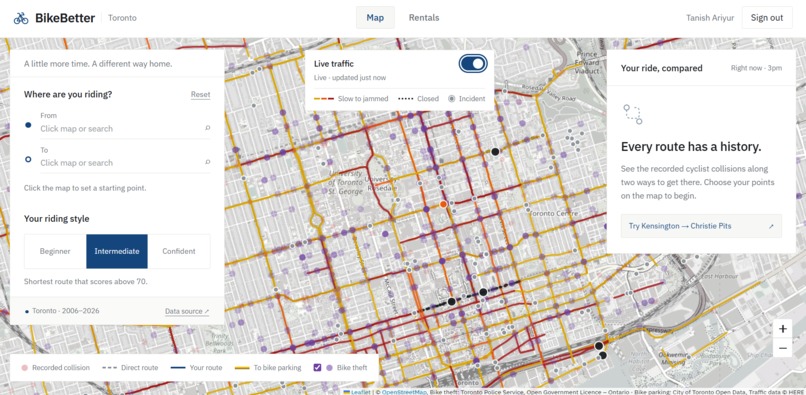Click the BikeBetter brand name
The image size is (806, 395).
[65, 18]
